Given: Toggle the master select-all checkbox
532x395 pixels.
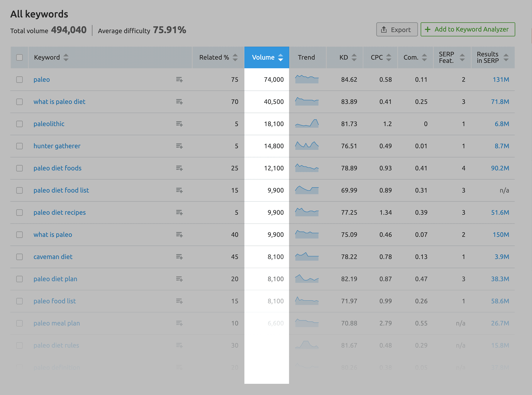Looking at the screenshot, I should pyautogui.click(x=20, y=58).
